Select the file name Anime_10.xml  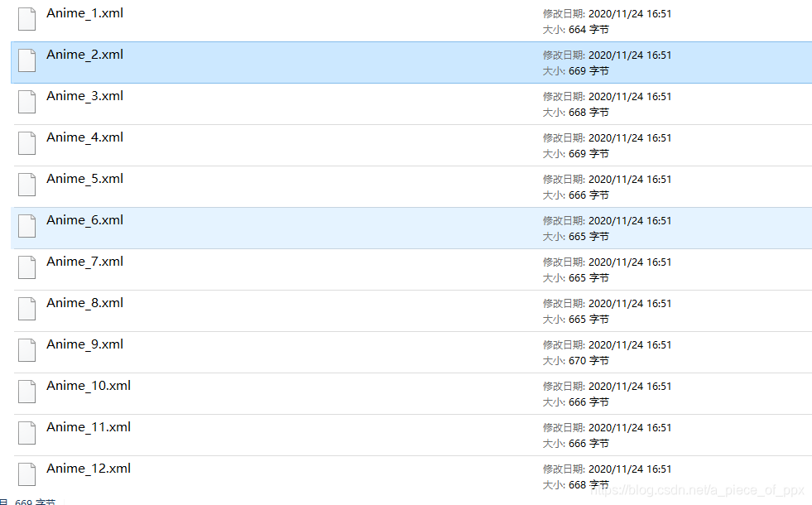coord(89,387)
